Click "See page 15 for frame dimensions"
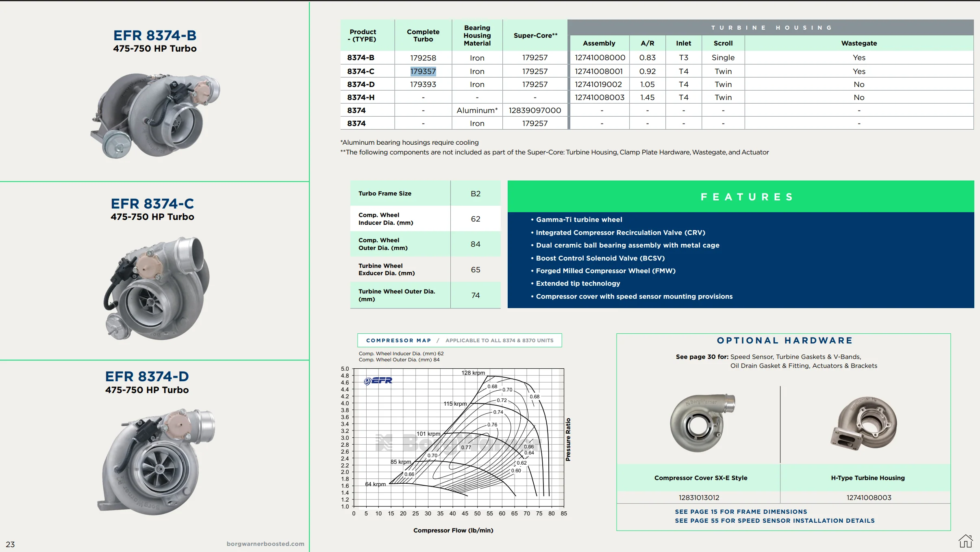The image size is (980, 552). click(741, 512)
